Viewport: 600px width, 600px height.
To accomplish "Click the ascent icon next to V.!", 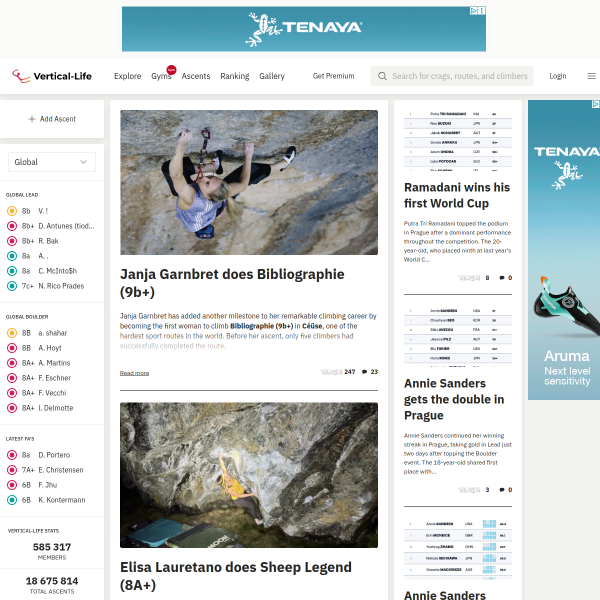I will tap(12, 211).
